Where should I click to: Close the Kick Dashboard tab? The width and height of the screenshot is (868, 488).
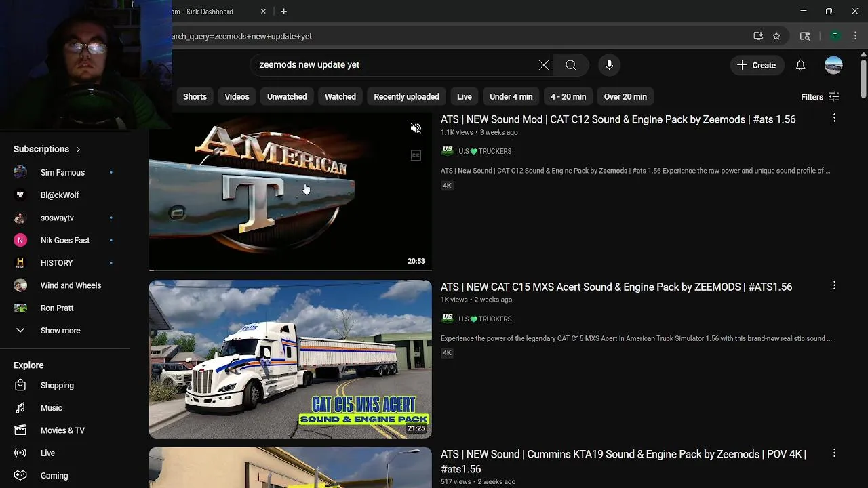[263, 12]
